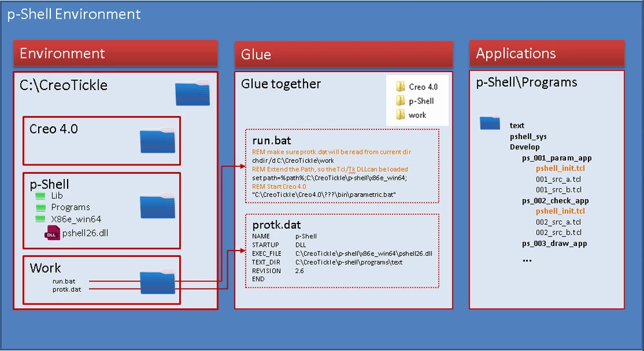644x351 pixels.
Task: Click the yellow p-Shell folder icon
Action: pyautogui.click(x=400, y=100)
